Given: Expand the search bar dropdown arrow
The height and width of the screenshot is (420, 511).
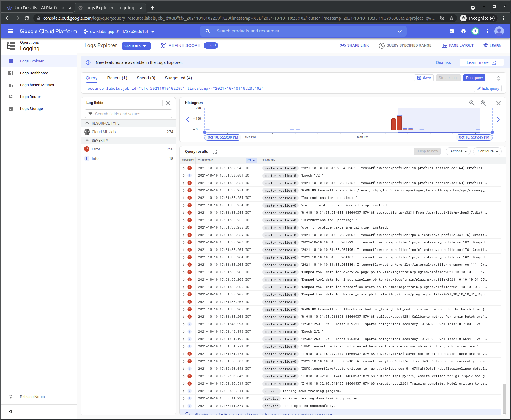Looking at the screenshot, I should pos(400,31).
